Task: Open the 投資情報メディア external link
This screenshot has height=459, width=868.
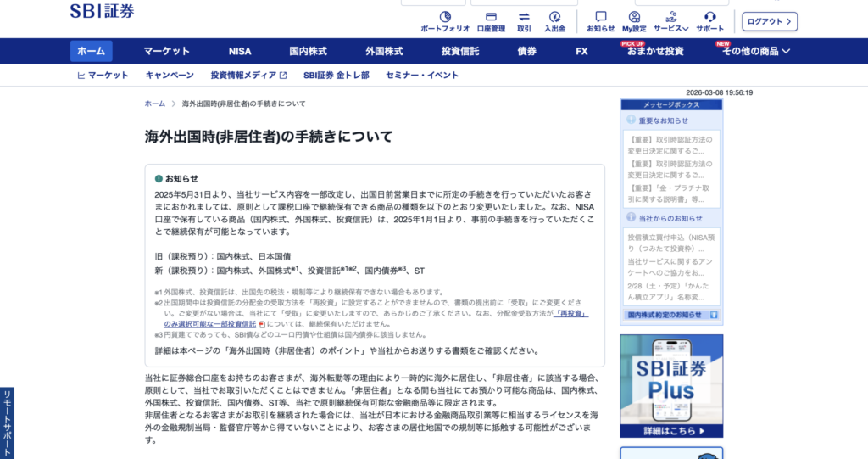Action: pos(248,75)
